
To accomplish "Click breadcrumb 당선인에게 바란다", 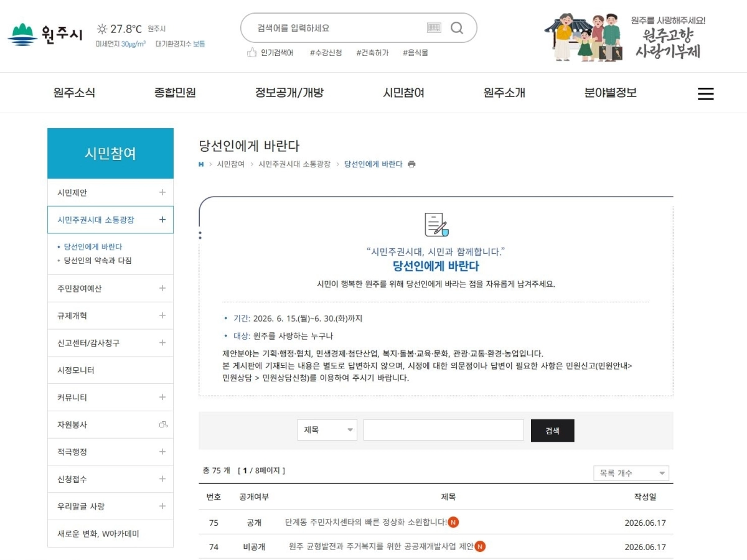I will [374, 164].
